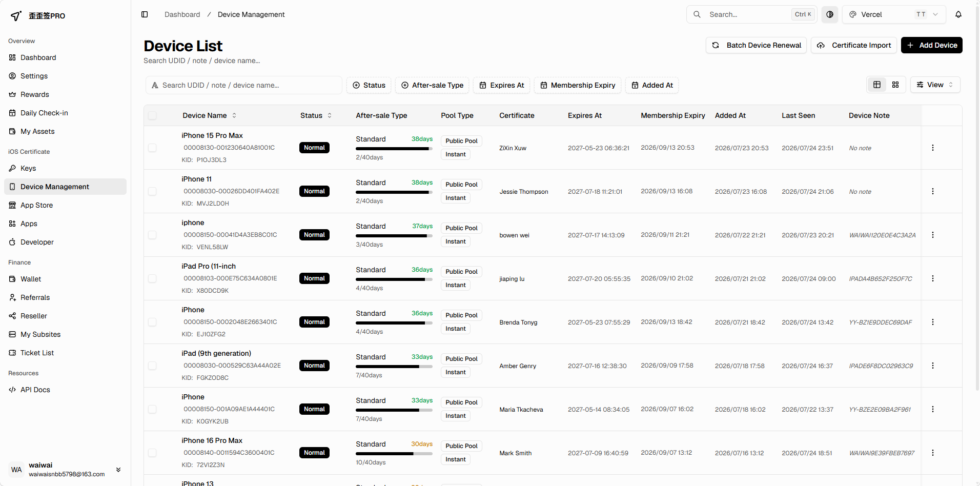Open the Added At filter
Image resolution: width=980 pixels, height=486 pixels.
(652, 85)
